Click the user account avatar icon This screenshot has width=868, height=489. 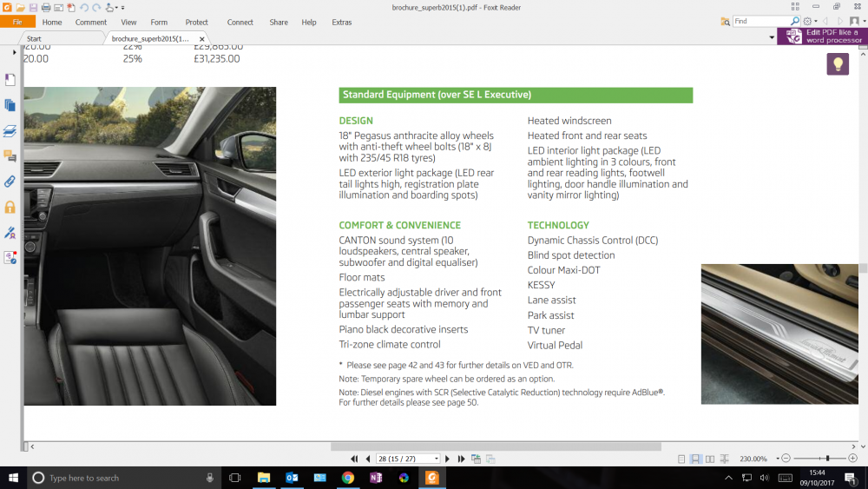(854, 21)
